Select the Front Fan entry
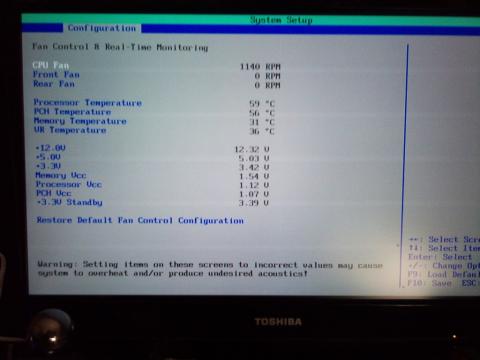This screenshot has width=480, height=360. [56, 74]
